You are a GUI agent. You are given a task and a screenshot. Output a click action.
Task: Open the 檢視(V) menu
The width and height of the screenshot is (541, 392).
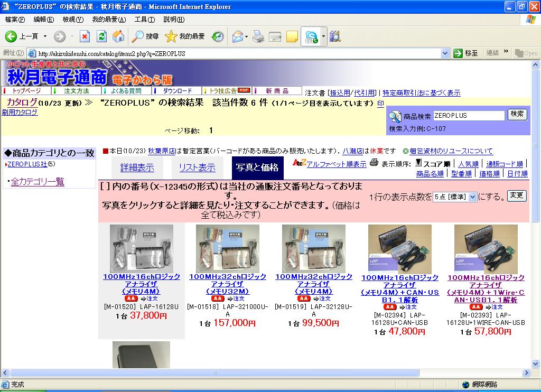click(x=73, y=20)
